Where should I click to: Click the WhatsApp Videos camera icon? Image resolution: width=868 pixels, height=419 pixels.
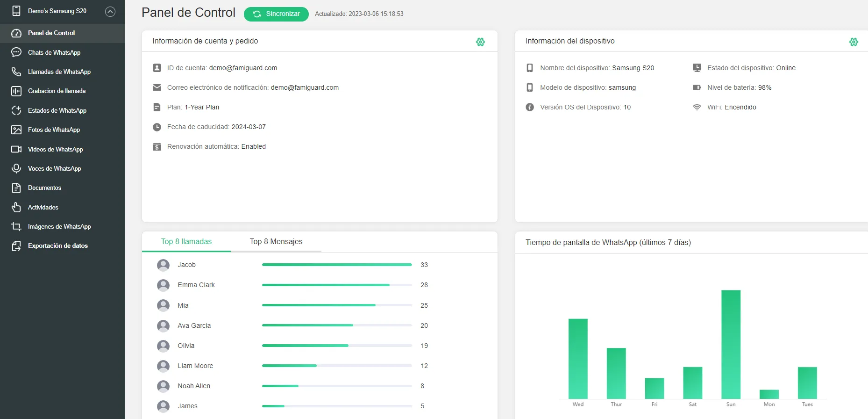tap(16, 149)
